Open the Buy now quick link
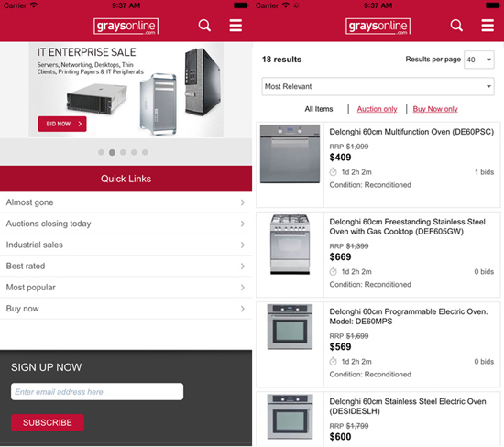This screenshot has height=447, width=504. click(x=126, y=309)
